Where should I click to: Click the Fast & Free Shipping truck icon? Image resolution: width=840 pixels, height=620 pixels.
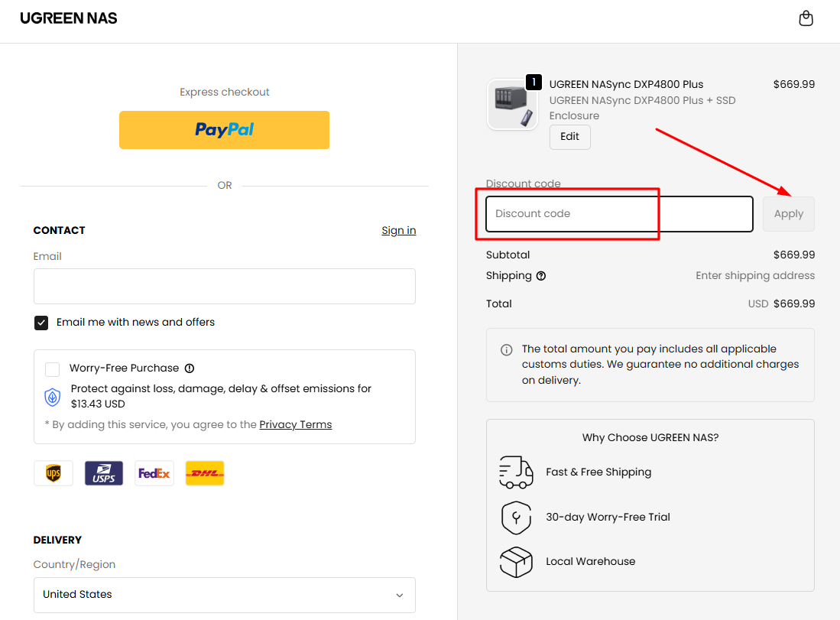516,472
